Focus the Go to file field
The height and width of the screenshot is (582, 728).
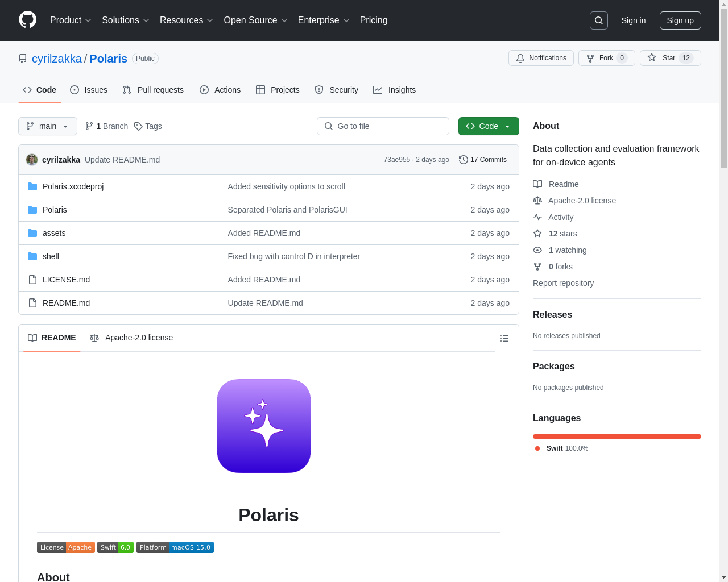[383, 126]
